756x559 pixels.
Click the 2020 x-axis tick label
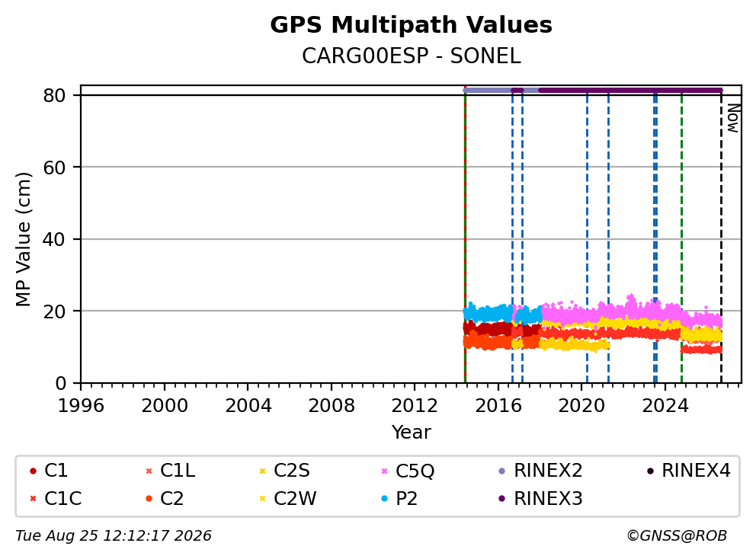pyautogui.click(x=581, y=406)
